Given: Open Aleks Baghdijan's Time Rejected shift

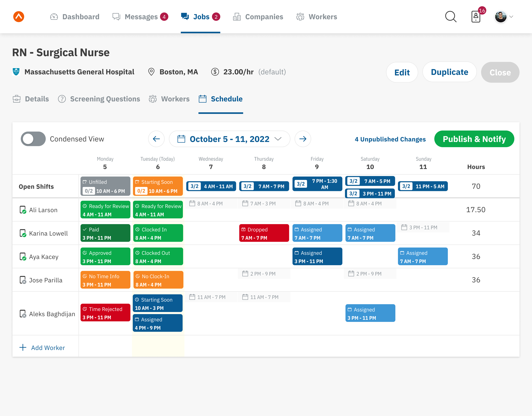Looking at the screenshot, I should point(105,313).
